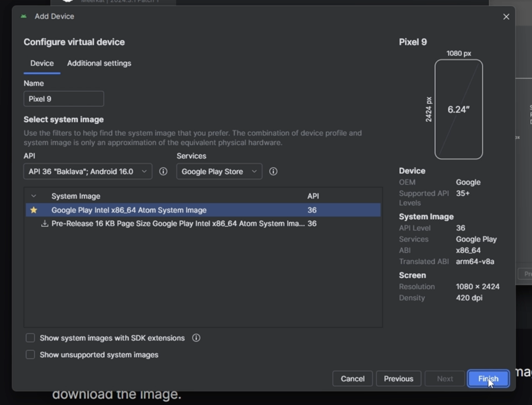
Task: Click the Pixel 9 heading in details panel
Action: (x=413, y=42)
